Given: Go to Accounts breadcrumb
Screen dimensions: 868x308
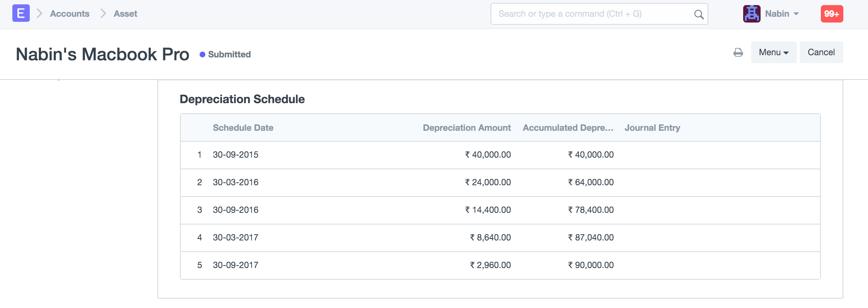Looking at the screenshot, I should click(69, 14).
